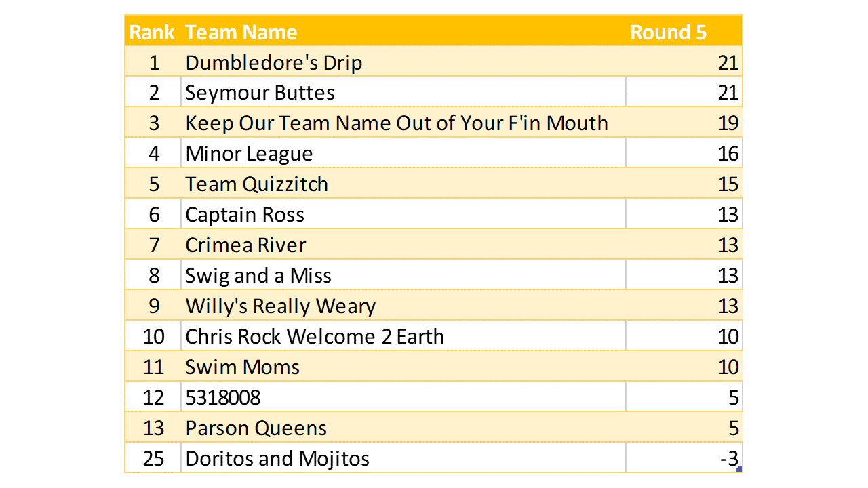868x488 pixels.
Task: Click the 5318008 team name cell
Action: pyautogui.click(x=223, y=398)
